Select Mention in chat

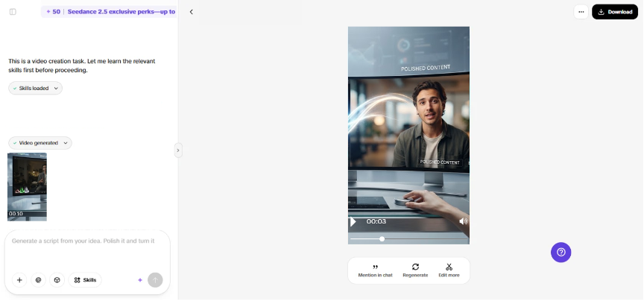click(x=375, y=270)
